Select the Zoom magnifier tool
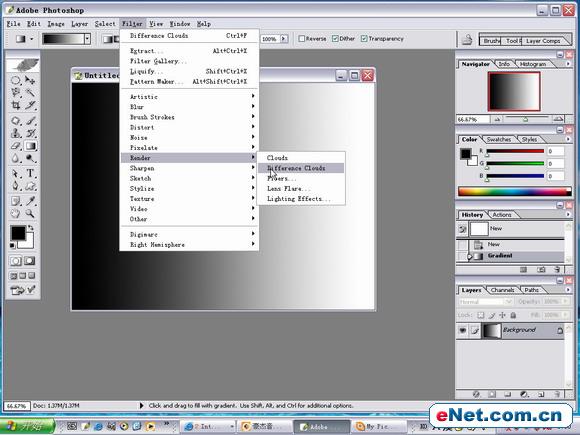Image resolution: width=580 pixels, height=435 pixels. click(x=30, y=213)
